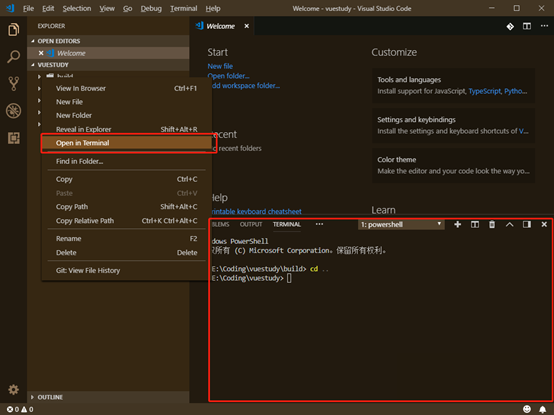Close the terminal panel
Screen dimensions: 554x415
click(x=544, y=224)
